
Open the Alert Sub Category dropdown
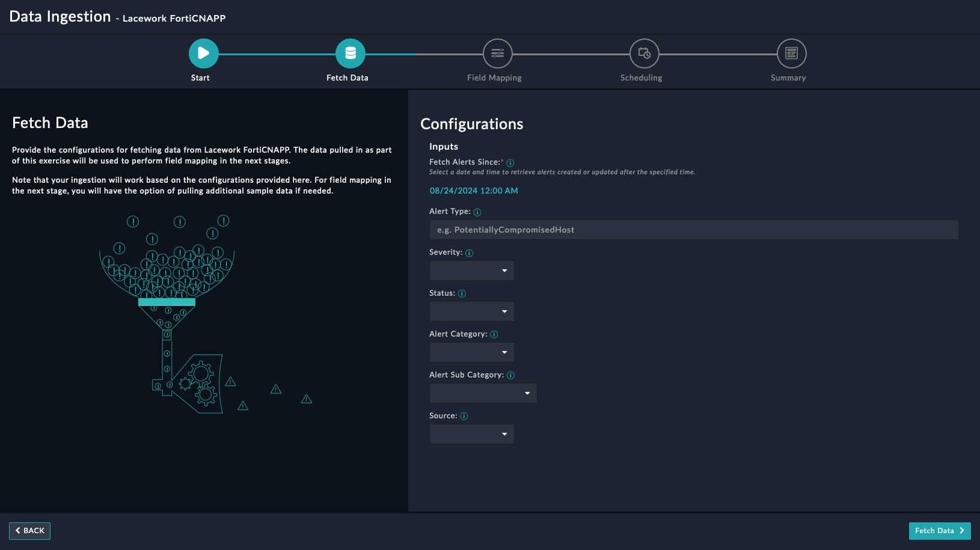483,393
